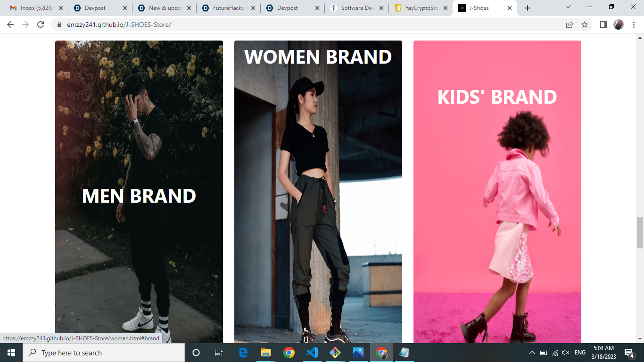
Task: Launch Visual Studio Code from the taskbar
Action: (x=313, y=353)
